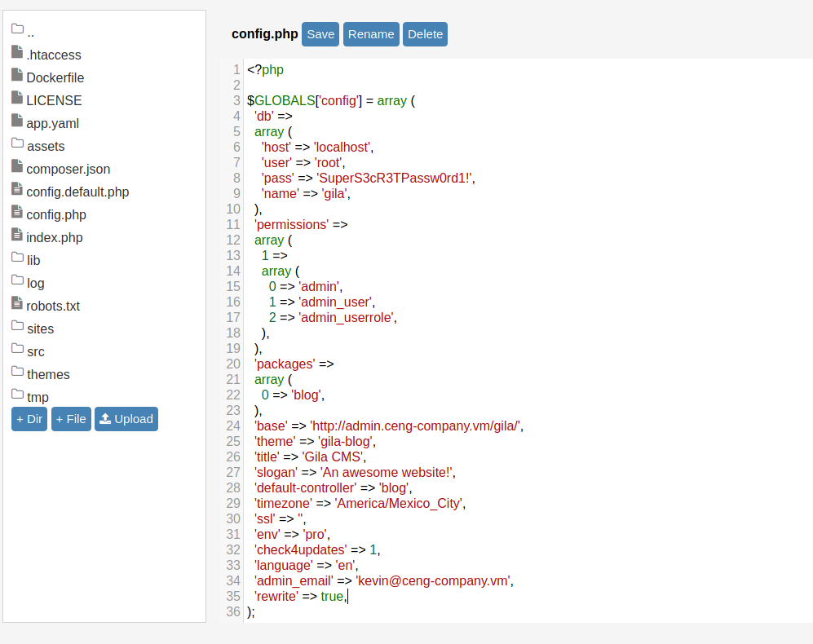Image resolution: width=813 pixels, height=644 pixels.
Task: Click the themes folder icon
Action: (17, 372)
